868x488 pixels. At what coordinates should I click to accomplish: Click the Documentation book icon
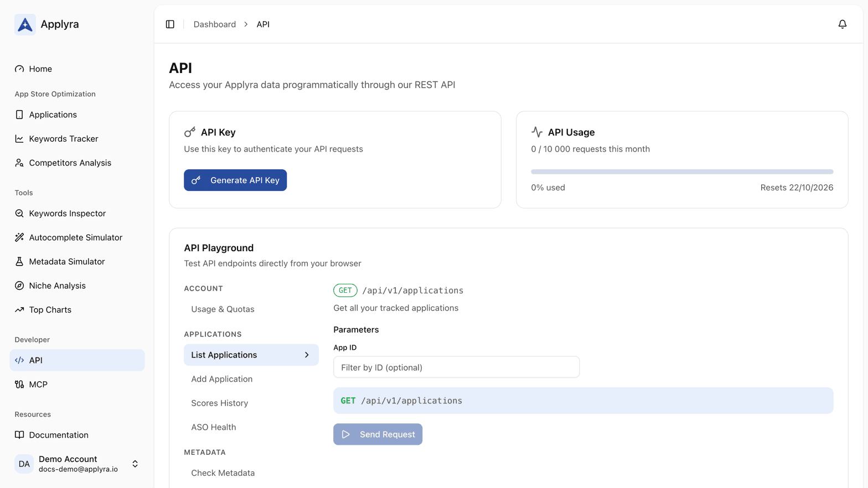(19, 435)
